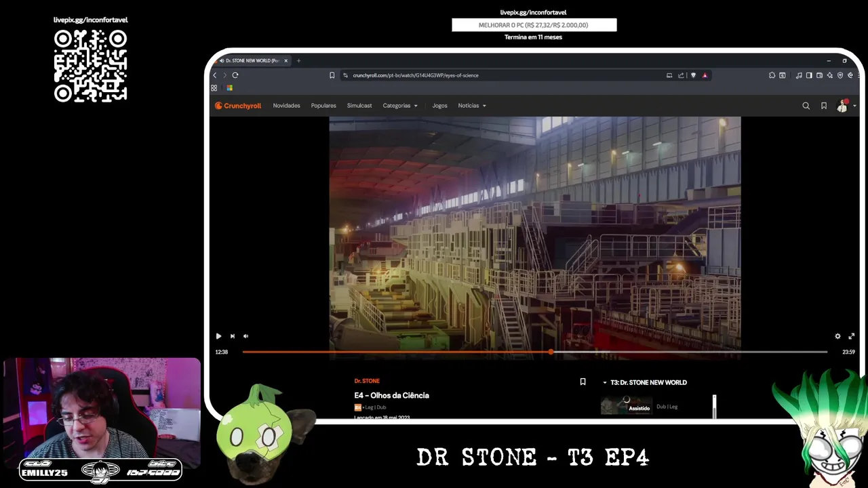Toggle the browser sidebar panel icon
Viewport: 868px width, 488px height.
tap(809, 75)
